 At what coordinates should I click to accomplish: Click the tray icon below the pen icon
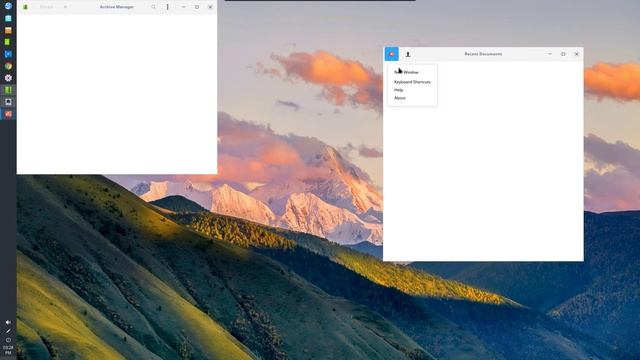(x=8, y=340)
